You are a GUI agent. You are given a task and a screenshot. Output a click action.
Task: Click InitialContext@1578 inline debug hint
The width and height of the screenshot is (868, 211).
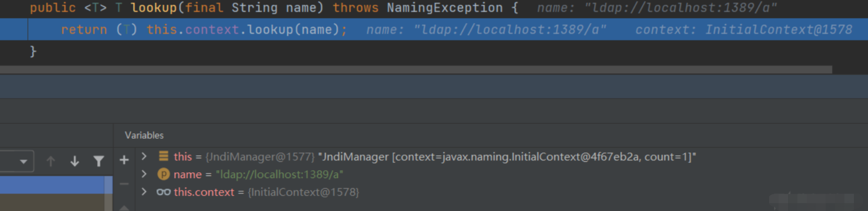(x=778, y=30)
